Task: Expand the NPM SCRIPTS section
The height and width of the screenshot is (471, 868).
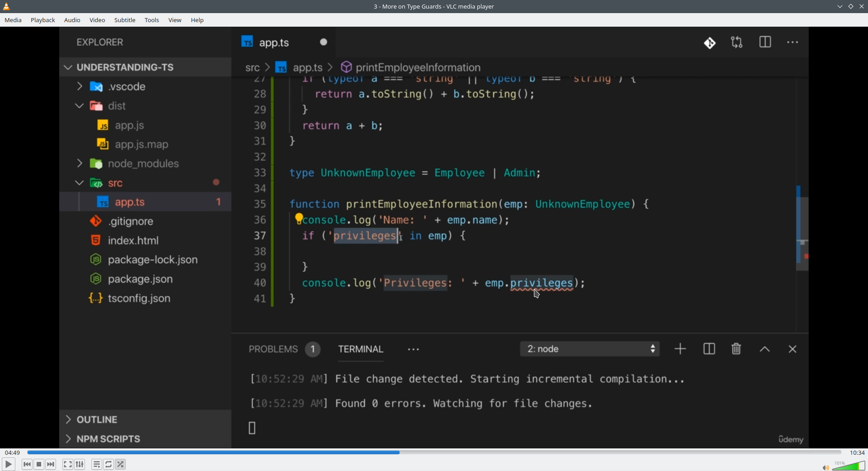Action: 145,439
